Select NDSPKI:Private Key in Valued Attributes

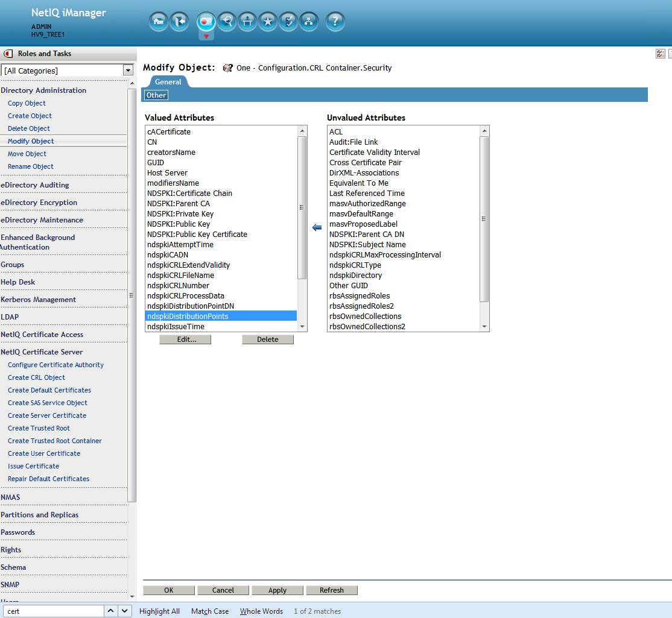(221, 214)
